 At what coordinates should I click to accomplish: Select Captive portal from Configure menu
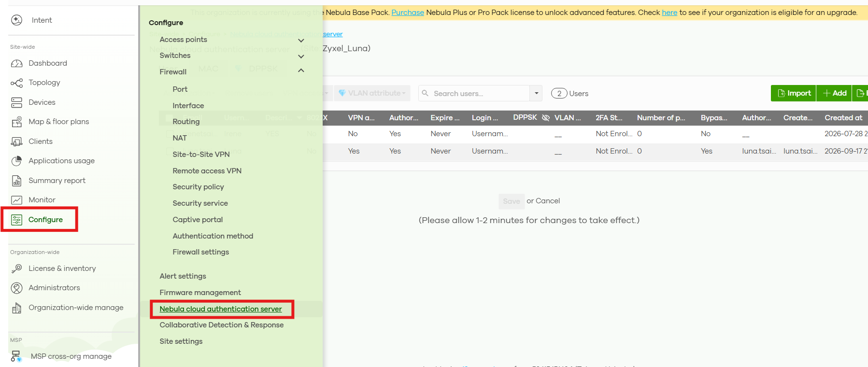coord(198,220)
